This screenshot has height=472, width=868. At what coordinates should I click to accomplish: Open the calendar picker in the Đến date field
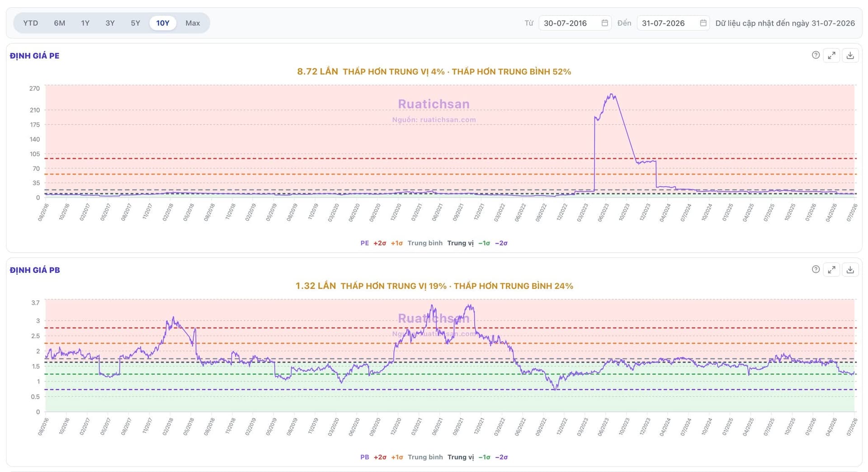point(703,23)
